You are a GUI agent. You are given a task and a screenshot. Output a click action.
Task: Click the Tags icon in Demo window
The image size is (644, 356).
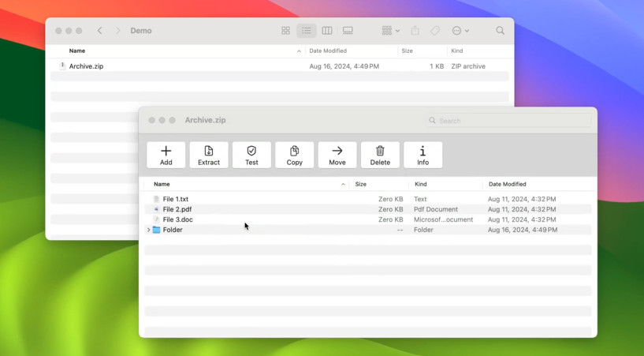(x=435, y=31)
